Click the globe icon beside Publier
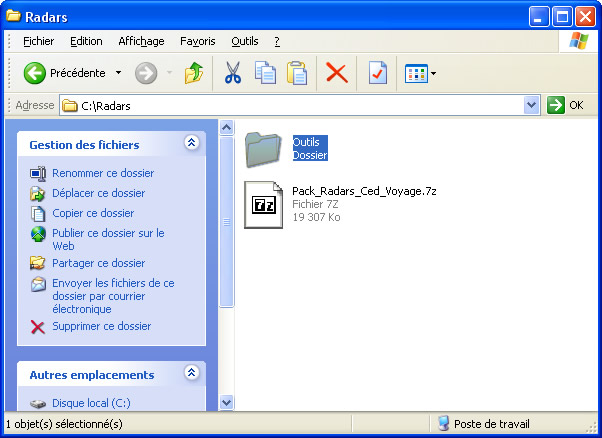This screenshot has width=602, height=438. point(38,234)
